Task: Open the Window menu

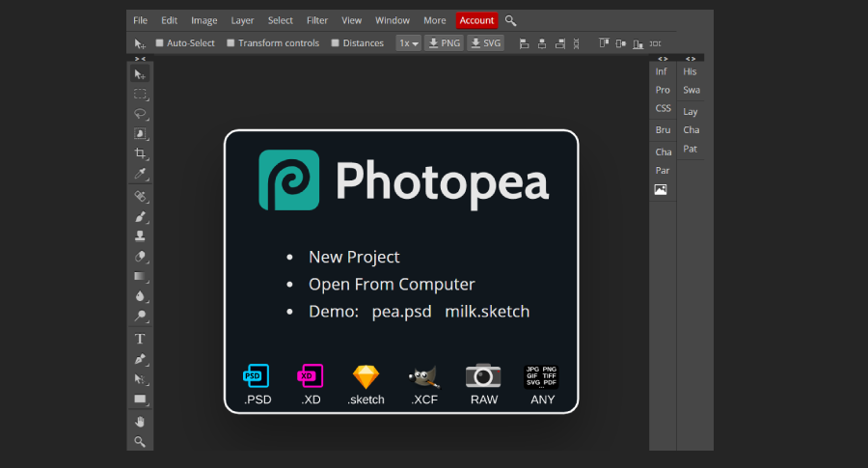Action: pyautogui.click(x=393, y=20)
